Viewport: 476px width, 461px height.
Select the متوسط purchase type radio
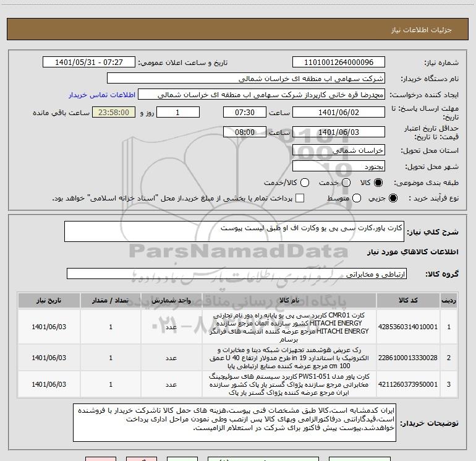[x=357, y=198]
